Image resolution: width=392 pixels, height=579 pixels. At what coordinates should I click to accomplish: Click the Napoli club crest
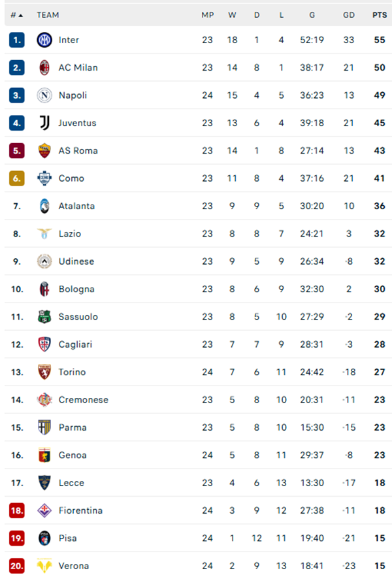pos(42,95)
